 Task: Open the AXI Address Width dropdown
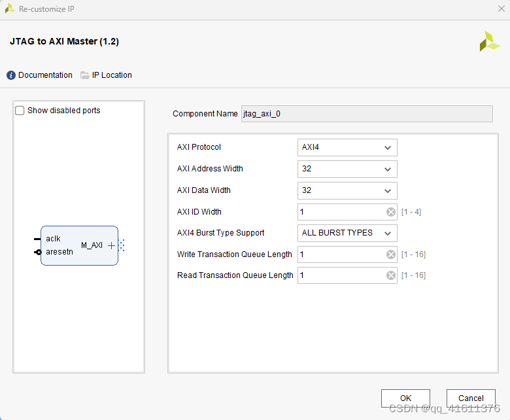(347, 169)
